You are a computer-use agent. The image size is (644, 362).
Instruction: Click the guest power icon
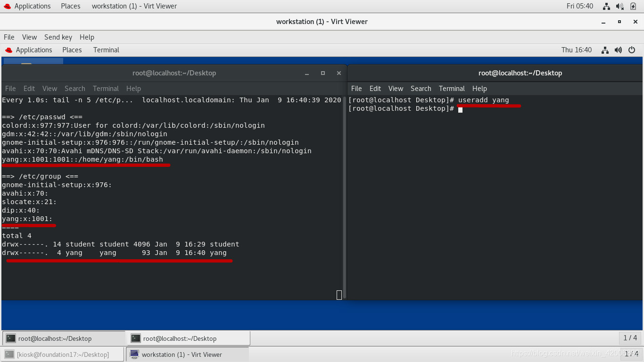pos(632,50)
